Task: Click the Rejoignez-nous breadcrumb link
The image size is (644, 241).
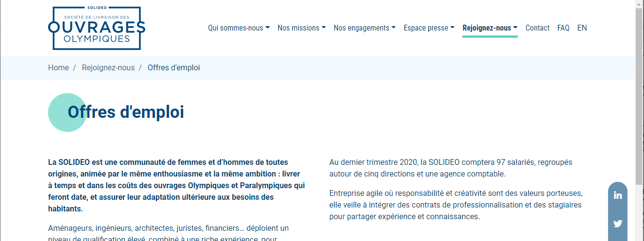Action: [x=108, y=68]
